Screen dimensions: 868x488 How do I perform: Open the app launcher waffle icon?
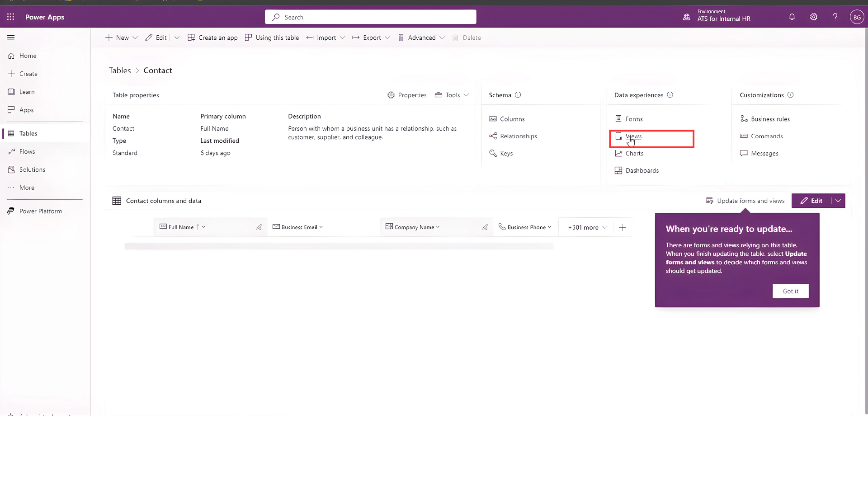pyautogui.click(x=11, y=17)
